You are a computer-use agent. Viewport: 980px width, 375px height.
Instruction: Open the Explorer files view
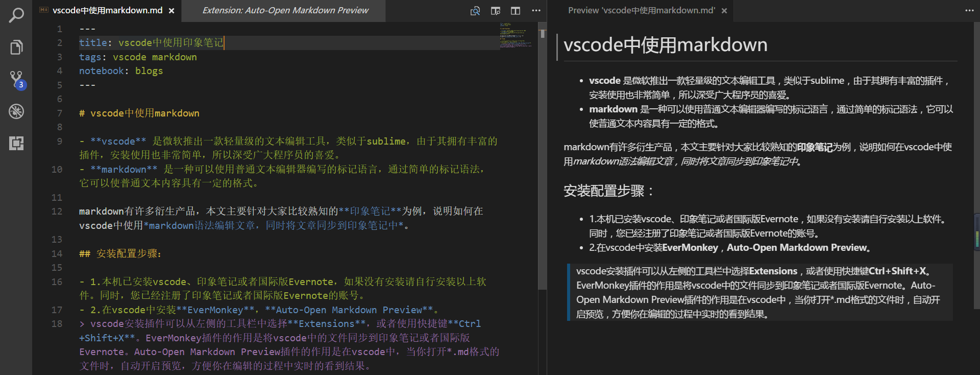coord(16,48)
